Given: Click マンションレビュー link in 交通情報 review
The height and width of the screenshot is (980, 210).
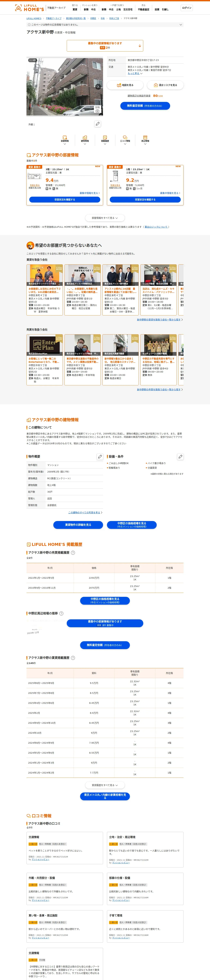Looking at the screenshot, I should [x=40, y=859].
